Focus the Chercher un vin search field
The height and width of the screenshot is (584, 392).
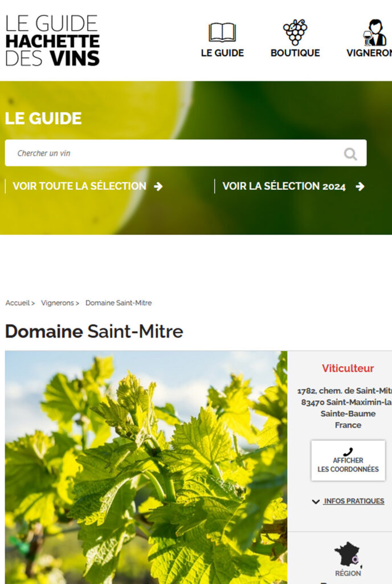click(x=186, y=153)
